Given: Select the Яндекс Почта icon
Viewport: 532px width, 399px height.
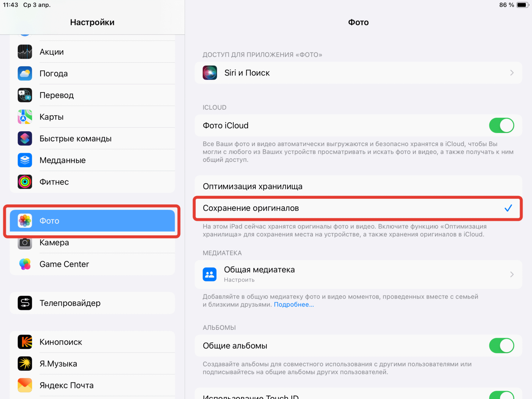Looking at the screenshot, I should click(25, 385).
